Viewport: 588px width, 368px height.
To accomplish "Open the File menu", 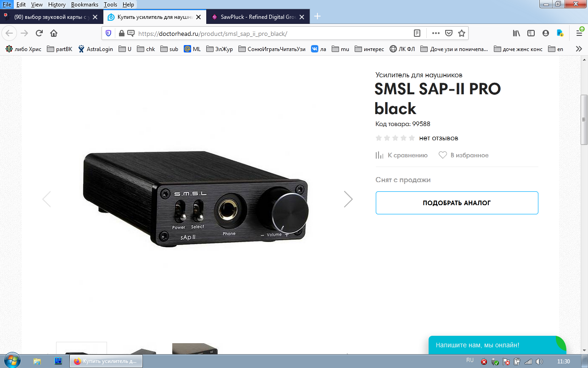I will pos(7,4).
